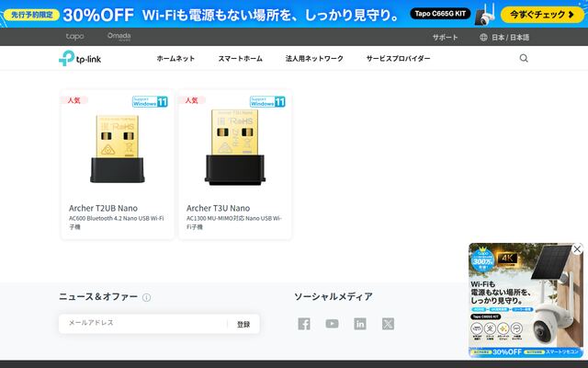Close the Tapo camera popup ad
Screen dimensions: 588x368
(578, 249)
